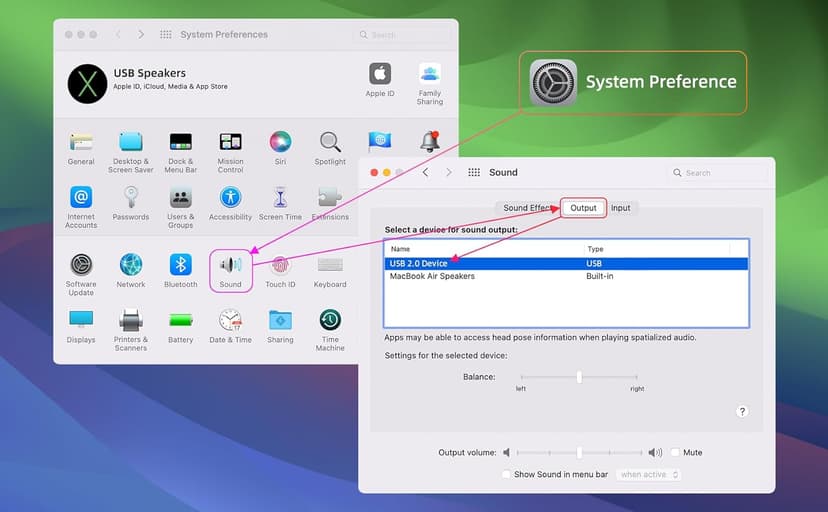
Task: Open Users & Groups preferences
Action: (181, 197)
